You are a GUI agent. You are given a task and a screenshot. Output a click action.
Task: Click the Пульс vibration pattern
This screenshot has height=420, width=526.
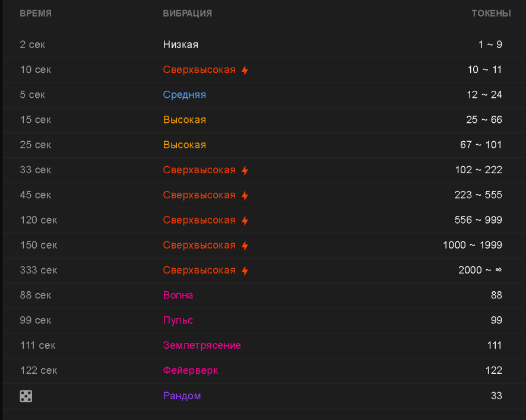click(x=178, y=320)
